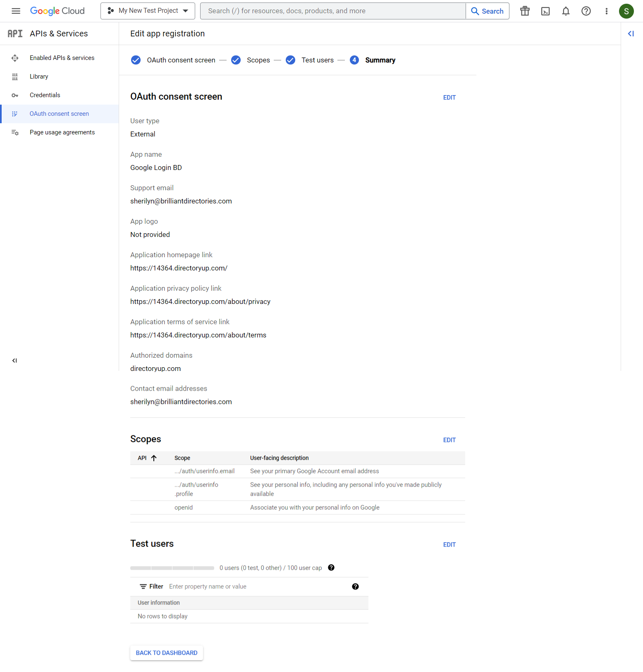Open the My New Test Project selector
This screenshot has width=643, height=672.
pos(148,11)
